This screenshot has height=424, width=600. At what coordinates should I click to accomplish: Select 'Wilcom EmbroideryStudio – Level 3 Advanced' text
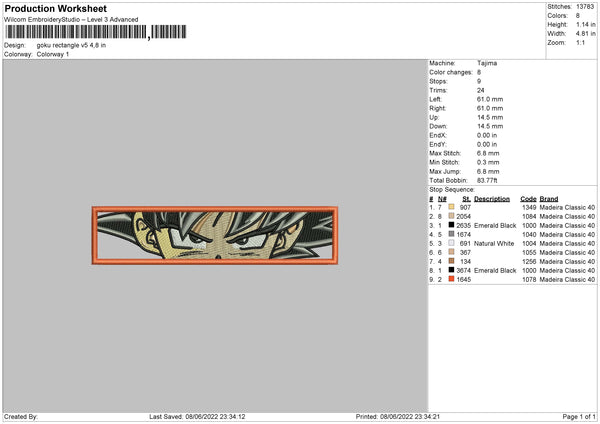pyautogui.click(x=71, y=20)
